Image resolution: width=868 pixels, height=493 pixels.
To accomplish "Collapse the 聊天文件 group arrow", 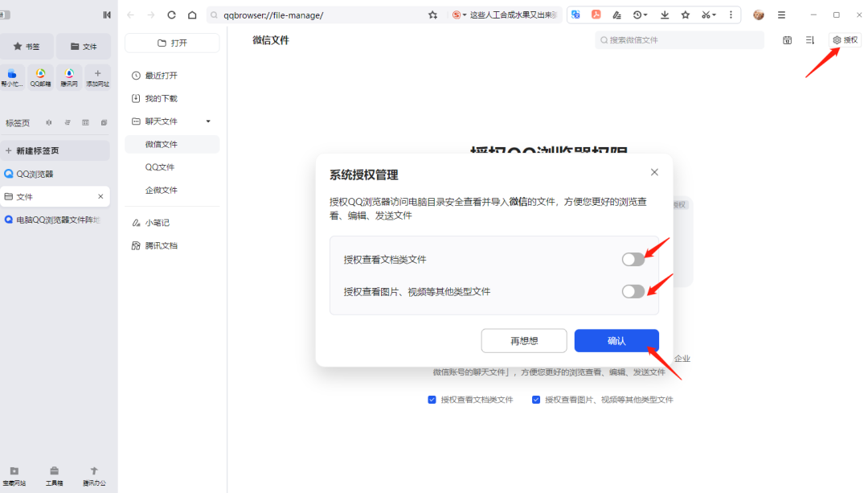I will (x=208, y=121).
